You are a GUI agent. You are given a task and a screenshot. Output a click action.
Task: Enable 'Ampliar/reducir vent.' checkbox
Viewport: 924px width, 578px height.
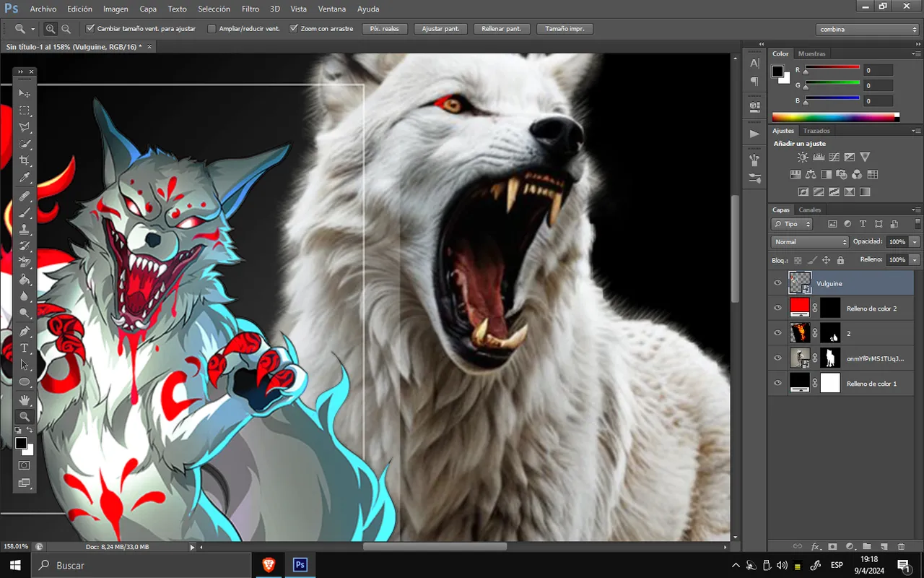click(x=212, y=29)
